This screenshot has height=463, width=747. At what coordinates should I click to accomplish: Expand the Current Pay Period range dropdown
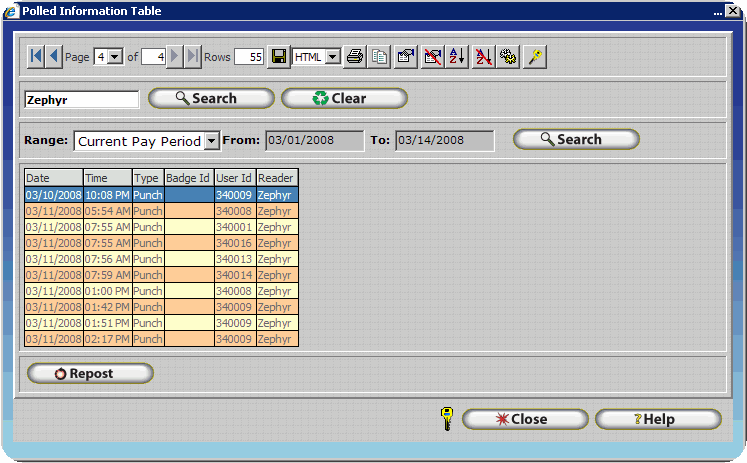211,141
